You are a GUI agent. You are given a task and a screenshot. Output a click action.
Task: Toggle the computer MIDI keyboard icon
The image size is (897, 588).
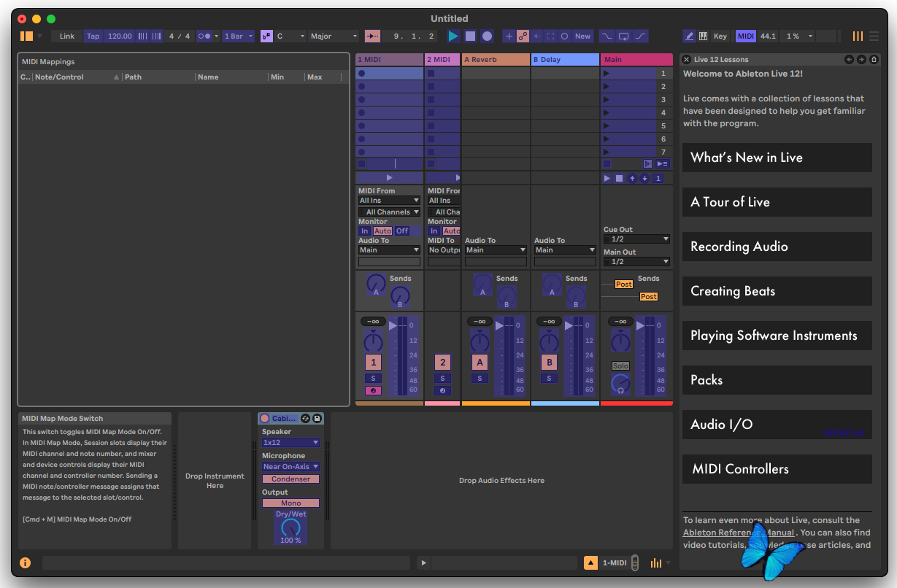(x=703, y=36)
